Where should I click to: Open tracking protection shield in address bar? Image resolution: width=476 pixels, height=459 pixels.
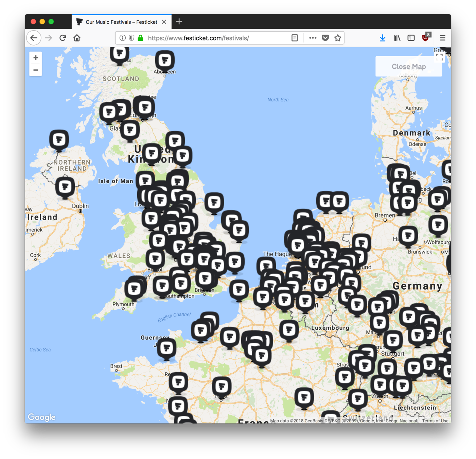131,38
